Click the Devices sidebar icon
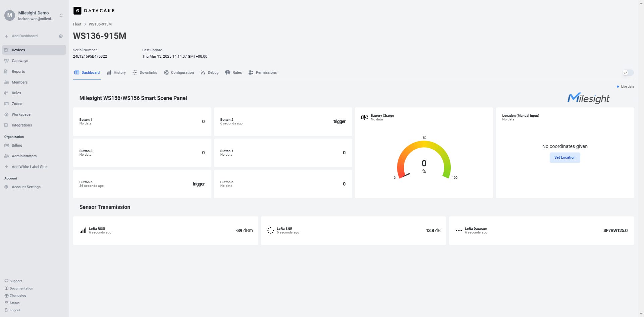Image resolution: width=644 pixels, height=317 pixels. 6,50
